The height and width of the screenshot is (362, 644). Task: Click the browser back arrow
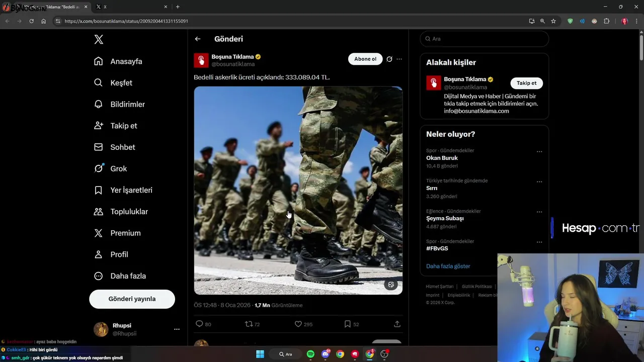coord(7,21)
